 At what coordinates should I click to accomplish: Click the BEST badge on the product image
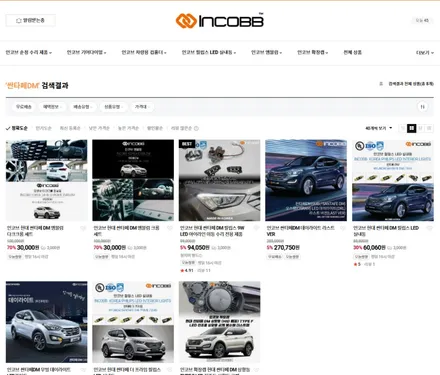point(187,144)
